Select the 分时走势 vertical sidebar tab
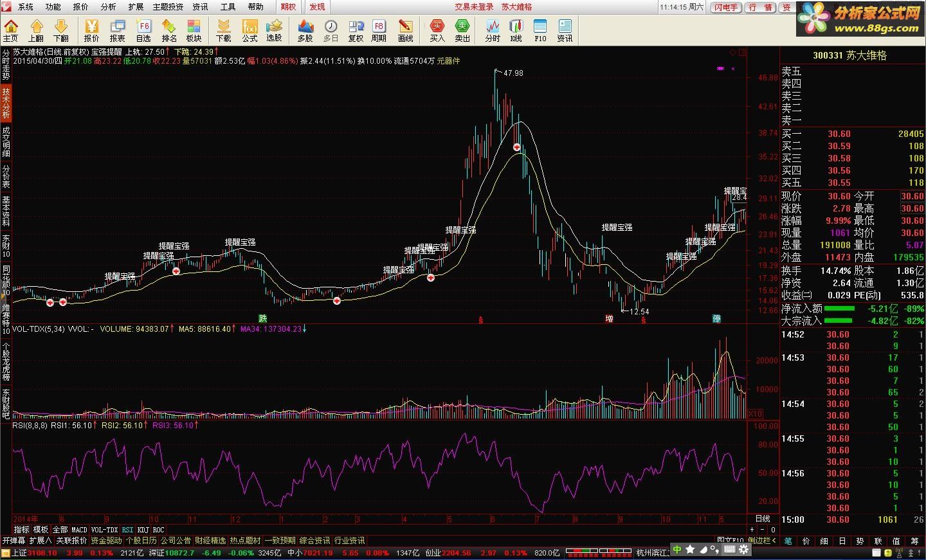 [x=6, y=64]
